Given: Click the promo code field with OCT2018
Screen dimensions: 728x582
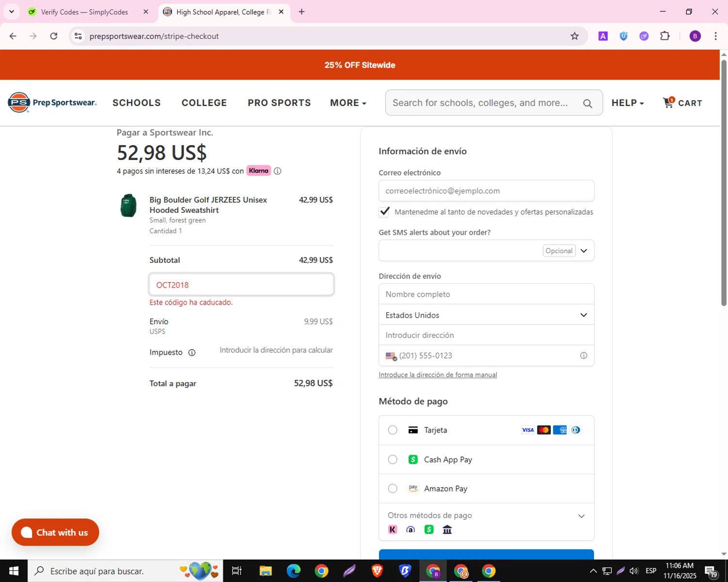Looking at the screenshot, I should tap(241, 285).
